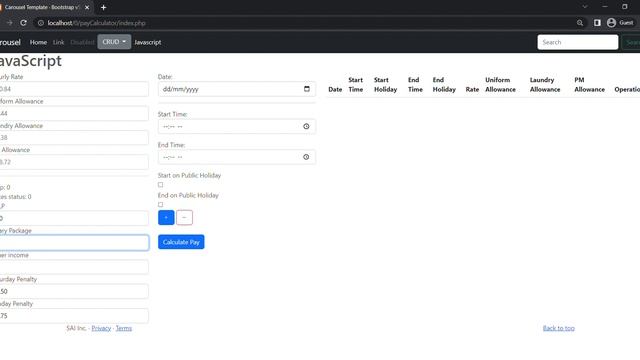Image resolution: width=640 pixels, height=360 pixels.
Task: Focus the navbar Search field
Action: (x=578, y=42)
